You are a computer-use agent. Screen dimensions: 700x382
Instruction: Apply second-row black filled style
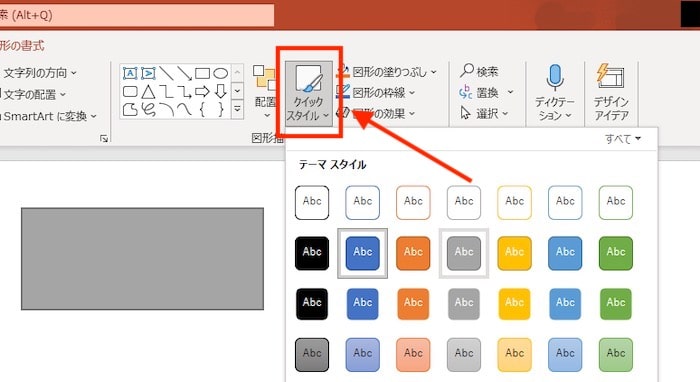[x=312, y=253]
